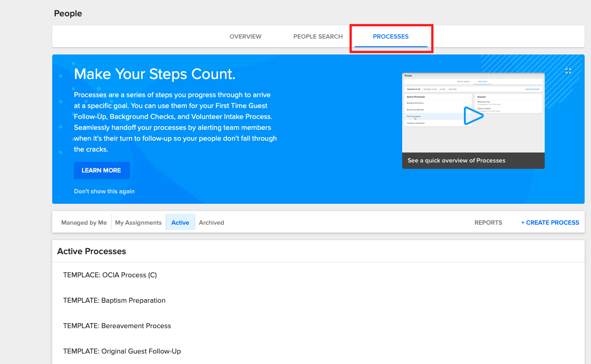
Task: Open TEMPLACE: OCIA Process (C)
Action: (109, 275)
